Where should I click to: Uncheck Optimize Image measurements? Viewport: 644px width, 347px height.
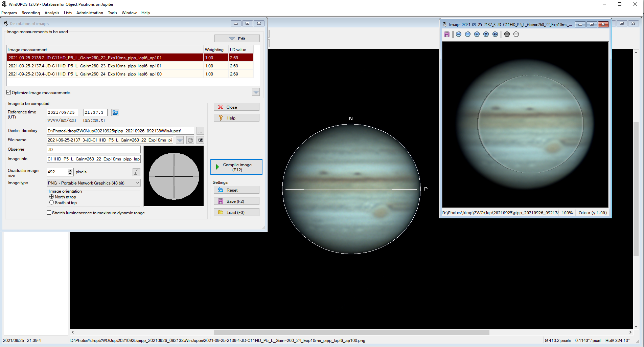[9, 92]
